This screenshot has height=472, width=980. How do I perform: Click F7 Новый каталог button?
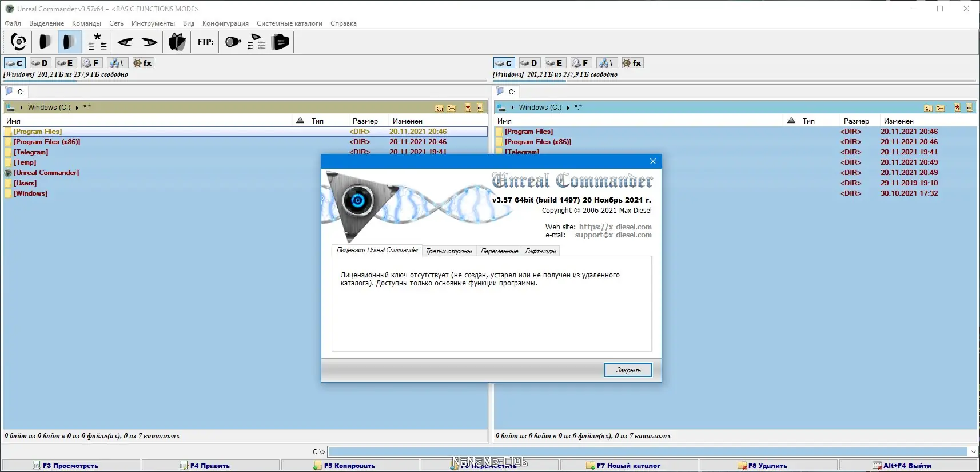[629, 466]
